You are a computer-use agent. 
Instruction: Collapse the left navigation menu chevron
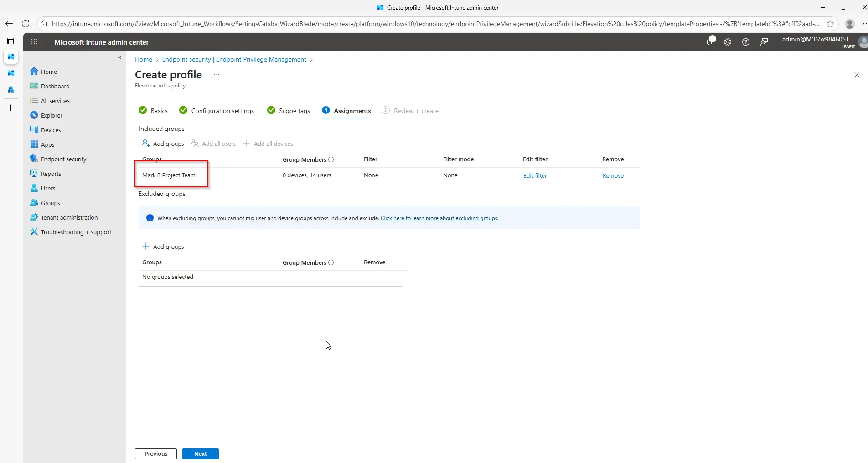(119, 57)
